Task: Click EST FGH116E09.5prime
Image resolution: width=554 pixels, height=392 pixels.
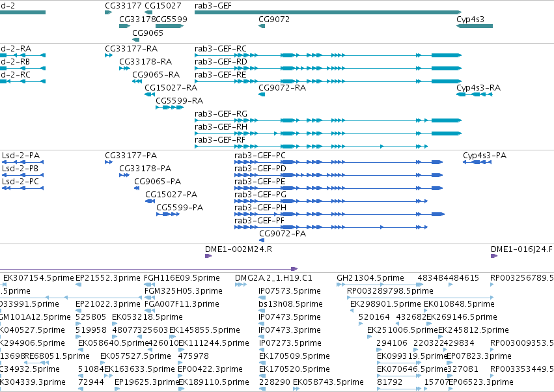Action: (x=182, y=278)
